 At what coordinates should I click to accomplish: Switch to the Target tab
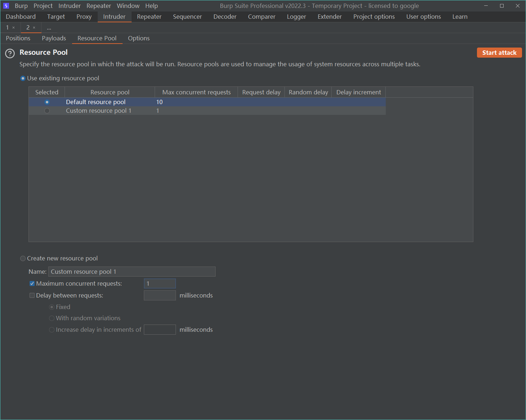tap(56, 17)
